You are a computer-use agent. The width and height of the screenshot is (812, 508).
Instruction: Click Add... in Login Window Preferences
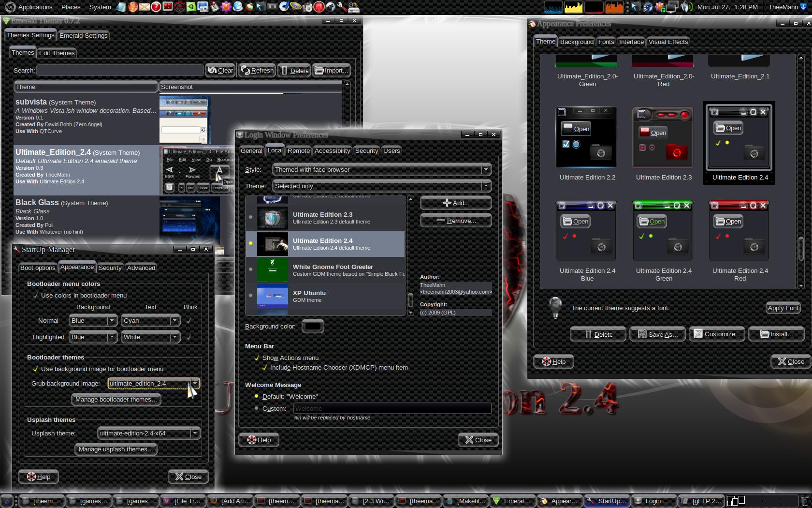click(x=456, y=203)
